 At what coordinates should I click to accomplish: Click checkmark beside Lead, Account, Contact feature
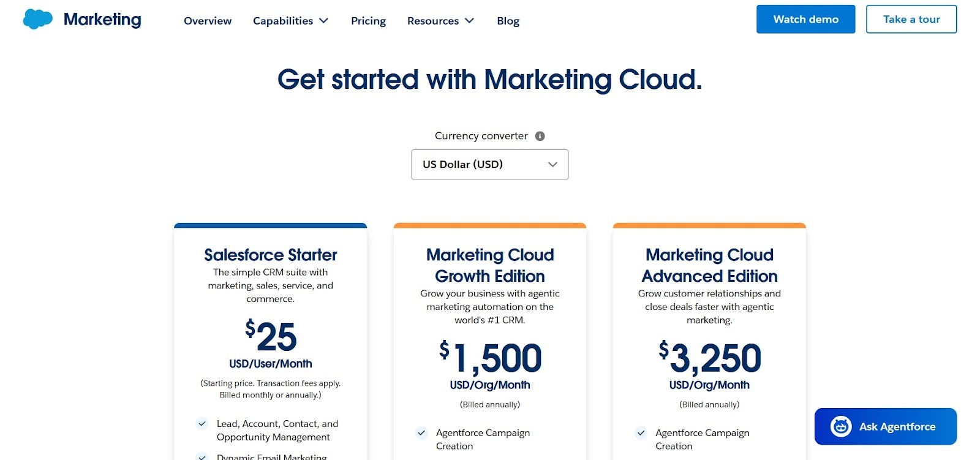click(202, 423)
